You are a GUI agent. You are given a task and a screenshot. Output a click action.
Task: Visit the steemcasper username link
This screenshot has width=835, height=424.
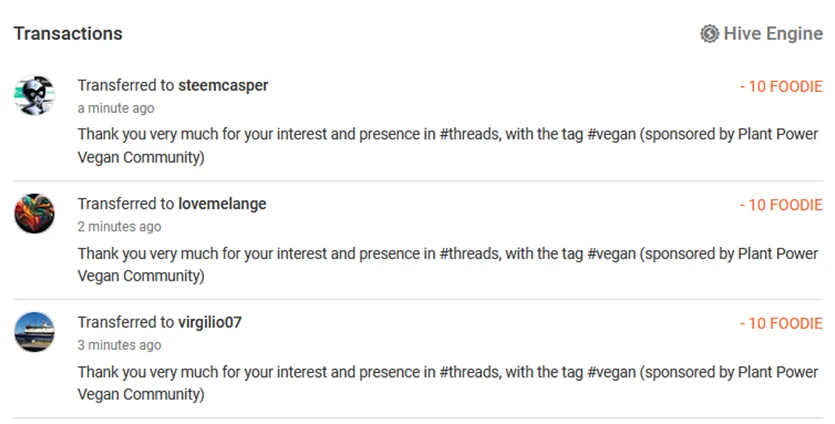click(223, 86)
